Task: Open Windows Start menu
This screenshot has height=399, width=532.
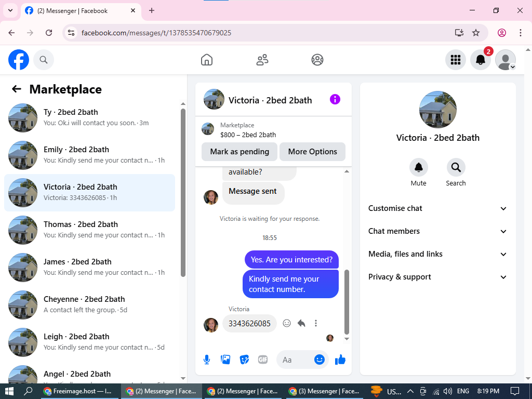Action: point(9,391)
